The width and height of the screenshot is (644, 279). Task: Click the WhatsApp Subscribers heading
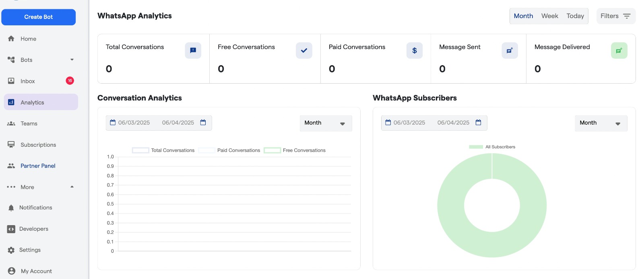415,98
